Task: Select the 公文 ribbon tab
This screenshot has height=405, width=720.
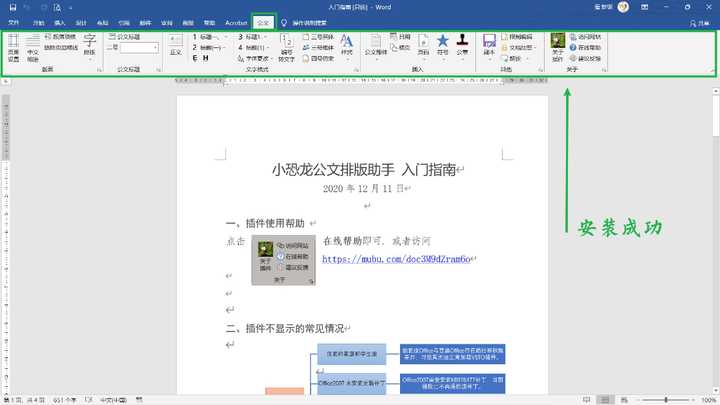Action: (263, 22)
